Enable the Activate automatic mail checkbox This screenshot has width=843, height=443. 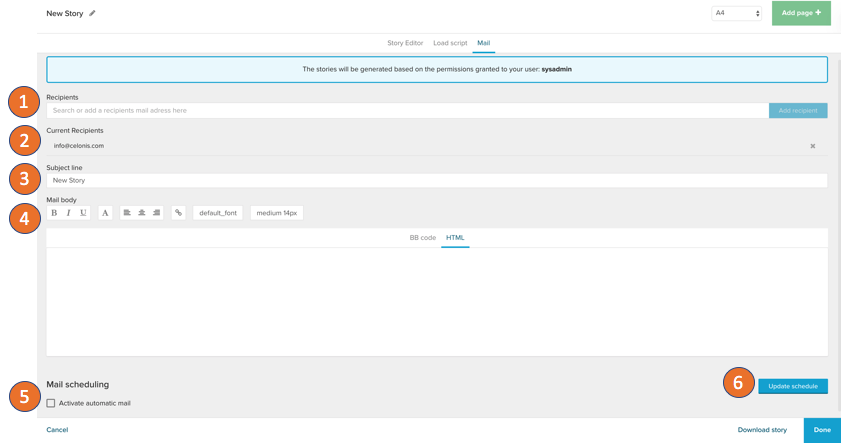[51, 403]
